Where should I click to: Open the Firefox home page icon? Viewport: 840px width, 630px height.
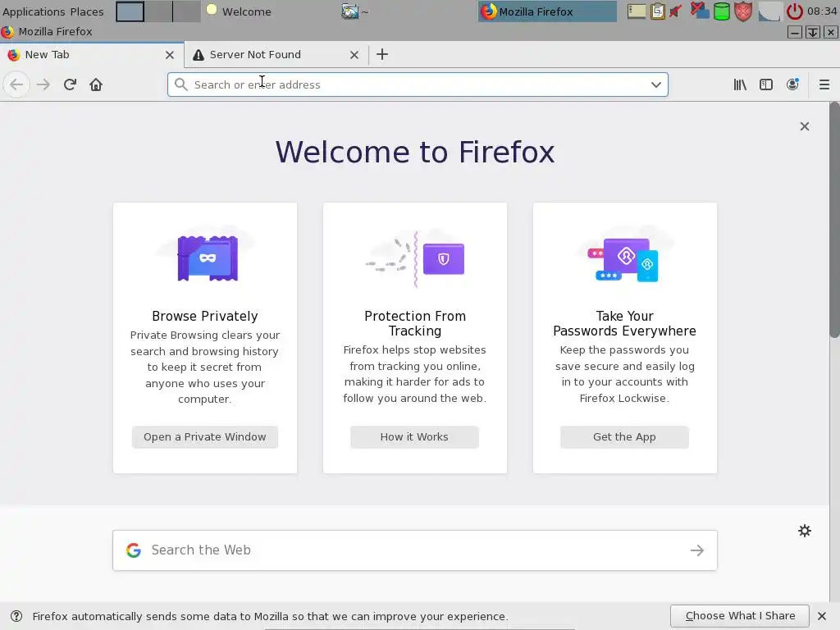tap(96, 84)
